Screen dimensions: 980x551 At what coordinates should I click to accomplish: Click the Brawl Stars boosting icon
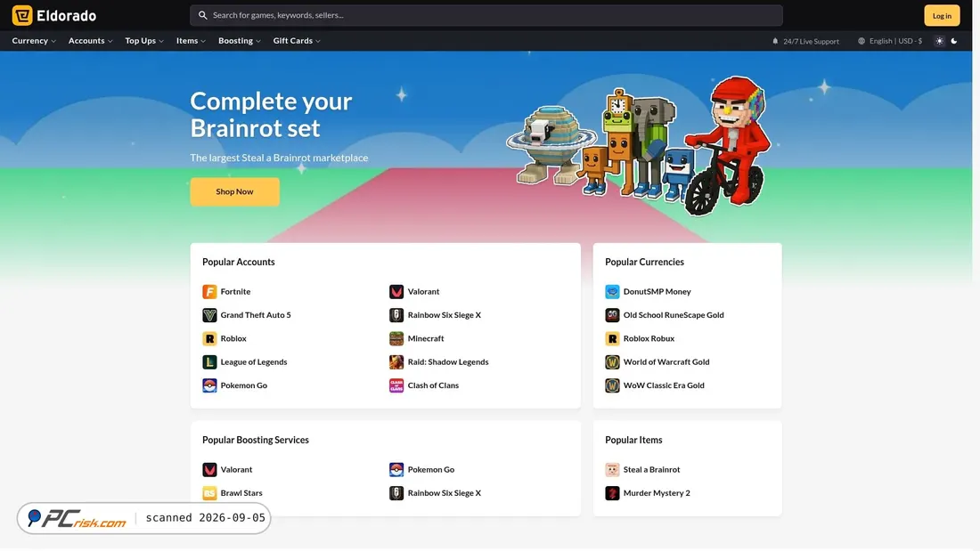[209, 493]
